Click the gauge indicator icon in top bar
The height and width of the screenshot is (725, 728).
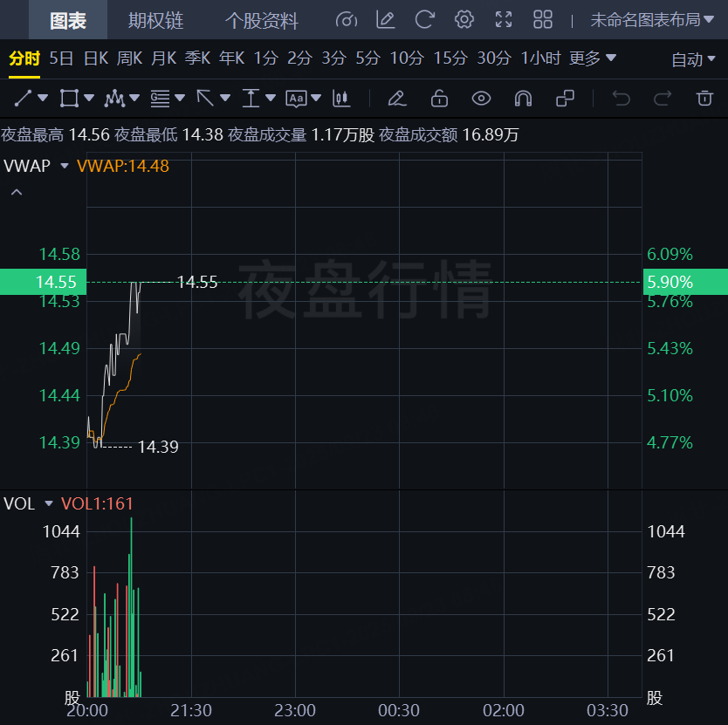[x=347, y=20]
